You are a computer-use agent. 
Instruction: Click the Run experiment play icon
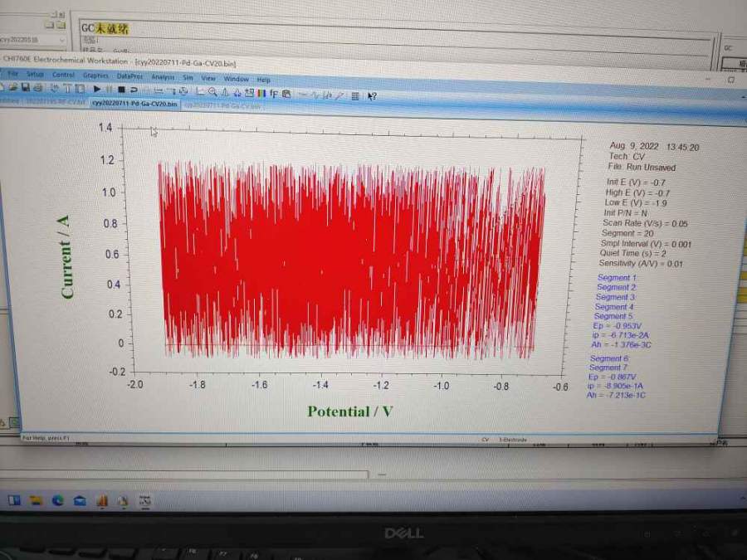(x=97, y=88)
